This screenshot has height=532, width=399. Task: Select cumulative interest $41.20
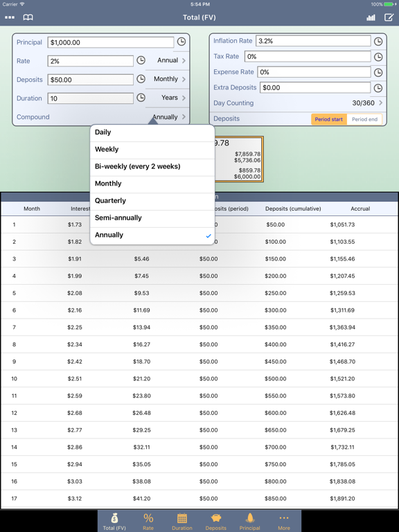141,499
